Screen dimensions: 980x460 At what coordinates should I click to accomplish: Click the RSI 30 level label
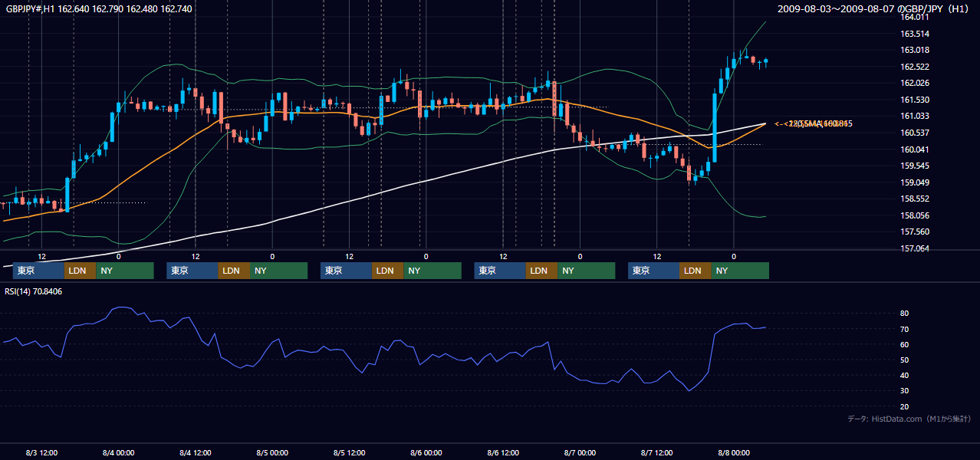click(905, 391)
